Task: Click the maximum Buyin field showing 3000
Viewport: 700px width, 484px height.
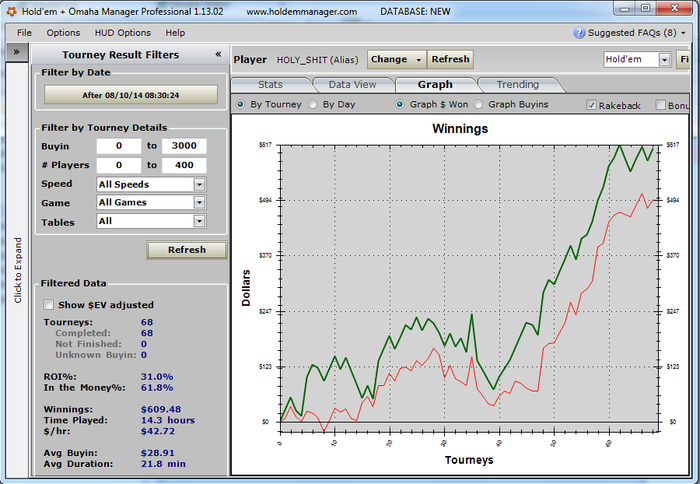Action: coord(183,146)
